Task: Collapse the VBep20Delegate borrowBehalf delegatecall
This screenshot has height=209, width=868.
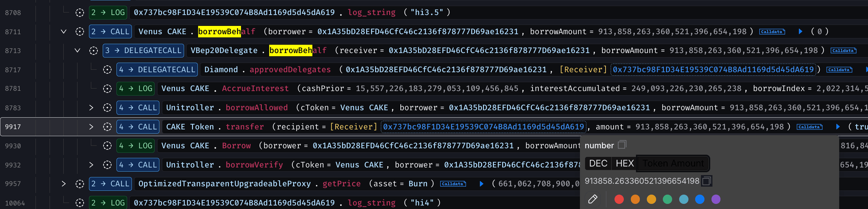Action: (77, 50)
